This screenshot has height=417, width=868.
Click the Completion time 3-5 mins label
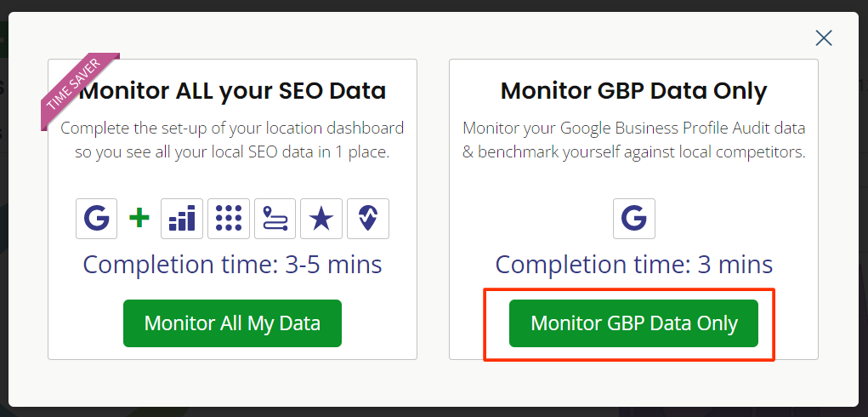232,265
